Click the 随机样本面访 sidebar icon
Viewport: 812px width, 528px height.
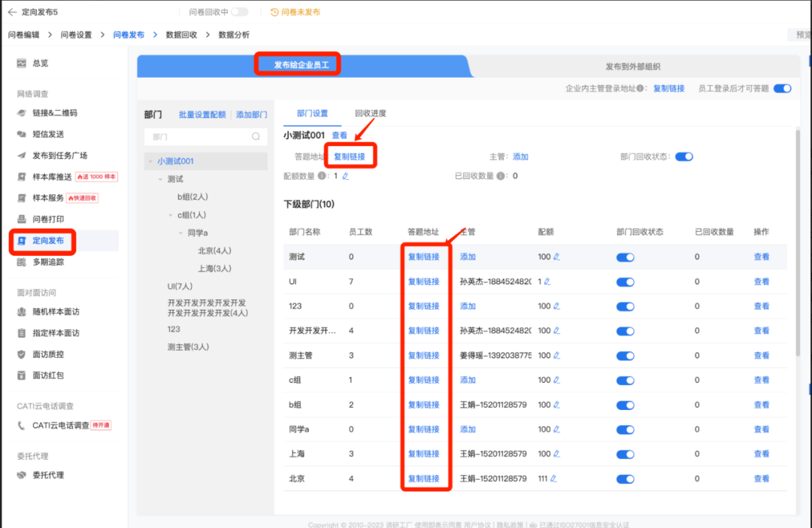pos(21,312)
